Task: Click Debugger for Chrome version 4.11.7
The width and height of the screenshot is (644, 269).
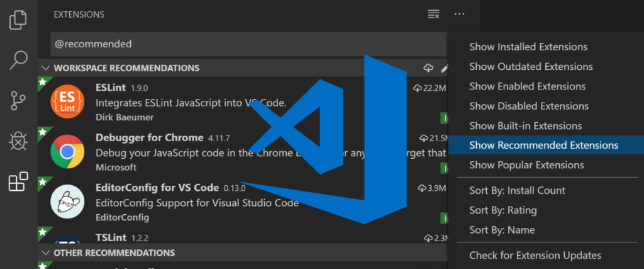Action: [220, 138]
